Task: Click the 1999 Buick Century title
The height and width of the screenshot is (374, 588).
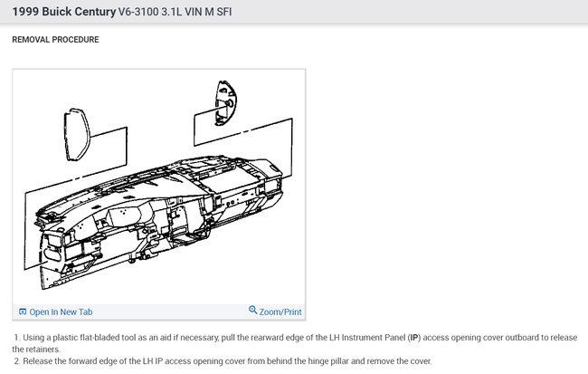Action: (x=64, y=12)
